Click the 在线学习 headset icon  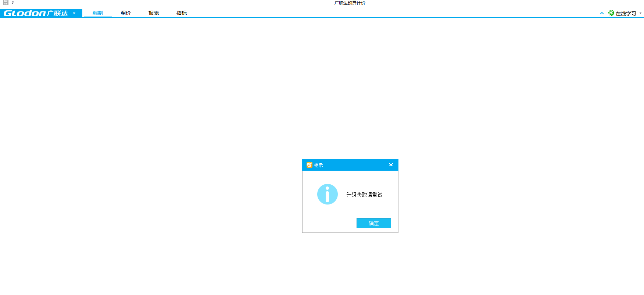pos(611,13)
